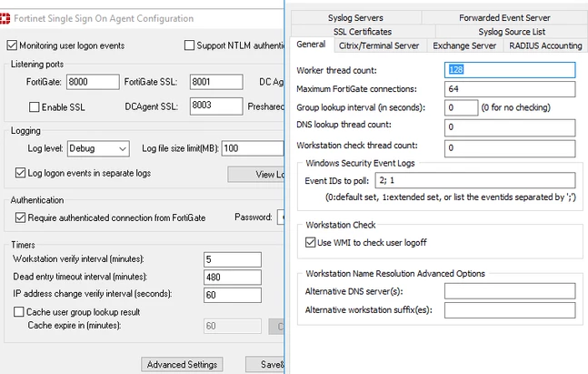Click the Event IDs to poll field

click(475, 180)
